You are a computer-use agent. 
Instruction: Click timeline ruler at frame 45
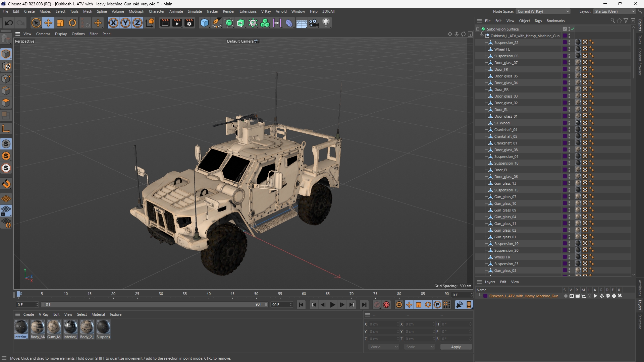tap(232, 294)
